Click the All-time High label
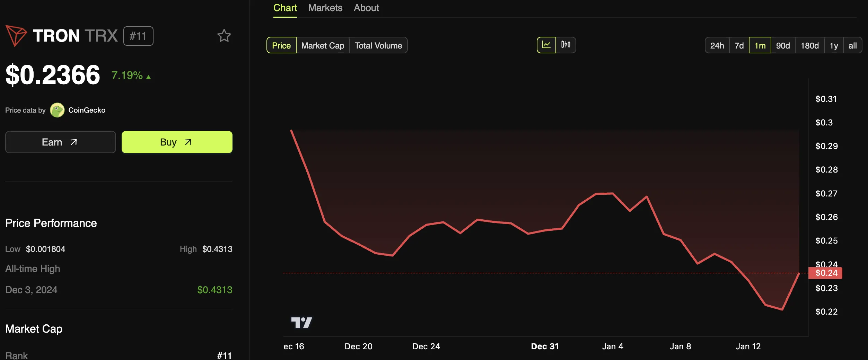 (33, 269)
